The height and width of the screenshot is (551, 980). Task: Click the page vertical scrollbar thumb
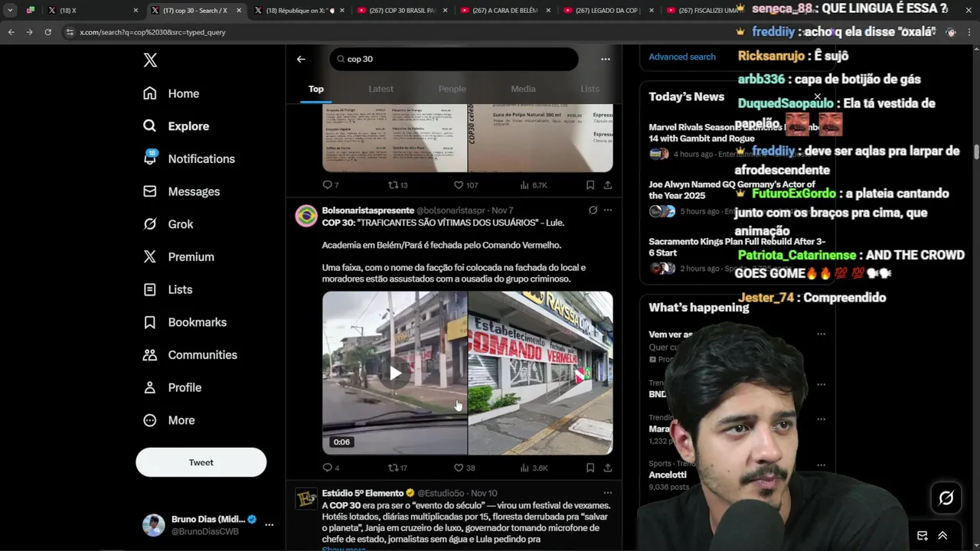[x=976, y=151]
